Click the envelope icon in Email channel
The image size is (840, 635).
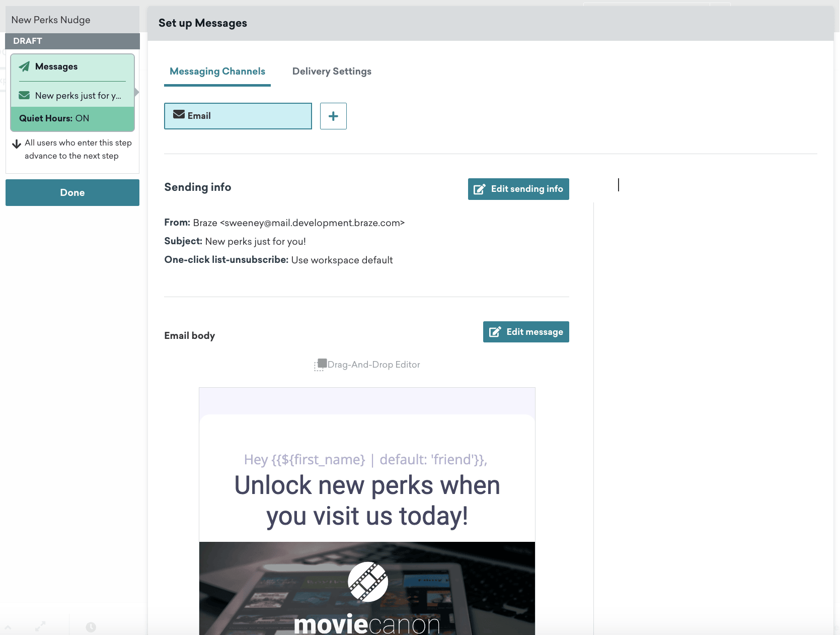click(179, 115)
